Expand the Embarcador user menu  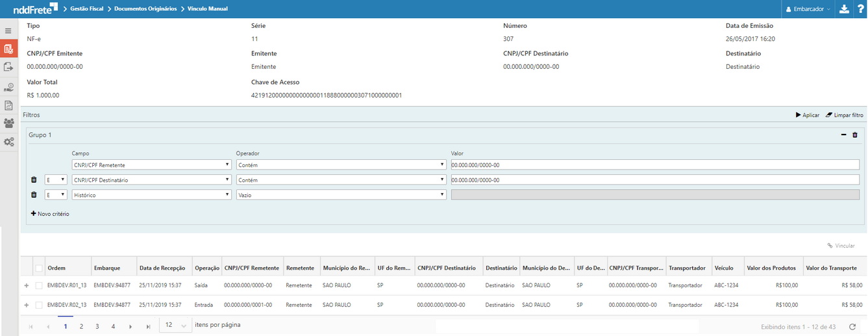click(x=808, y=9)
